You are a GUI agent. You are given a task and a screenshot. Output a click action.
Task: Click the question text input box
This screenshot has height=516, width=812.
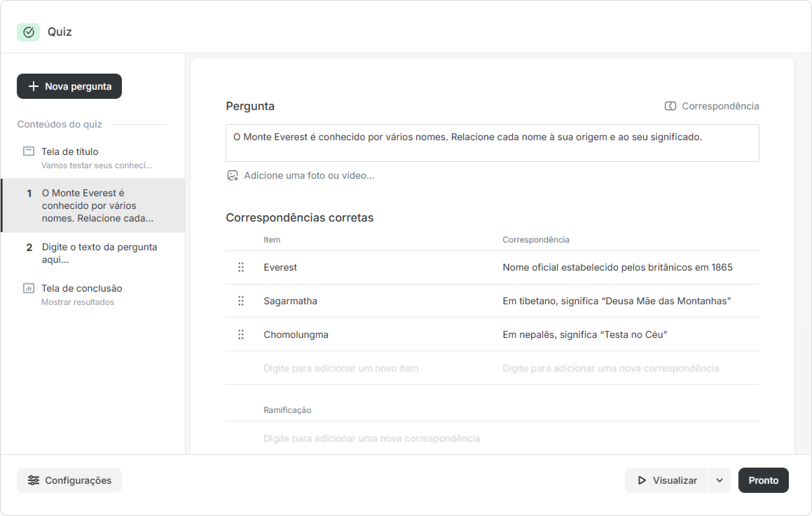(x=493, y=143)
